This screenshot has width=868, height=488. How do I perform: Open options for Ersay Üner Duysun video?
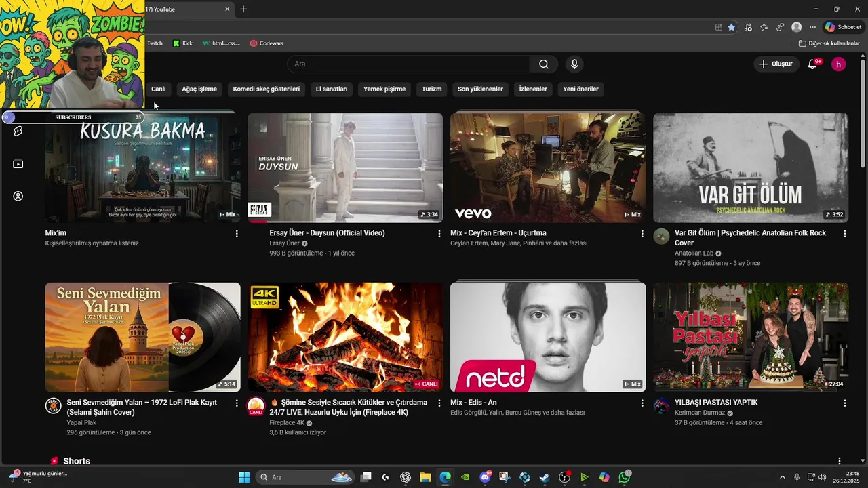pos(439,233)
